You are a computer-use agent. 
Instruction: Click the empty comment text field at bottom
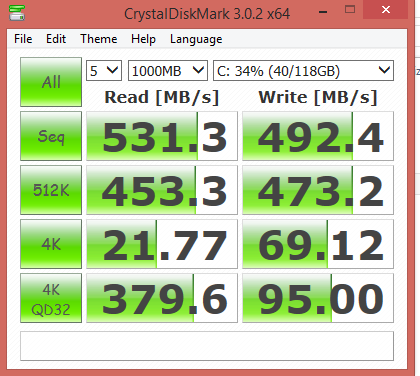[207, 346]
